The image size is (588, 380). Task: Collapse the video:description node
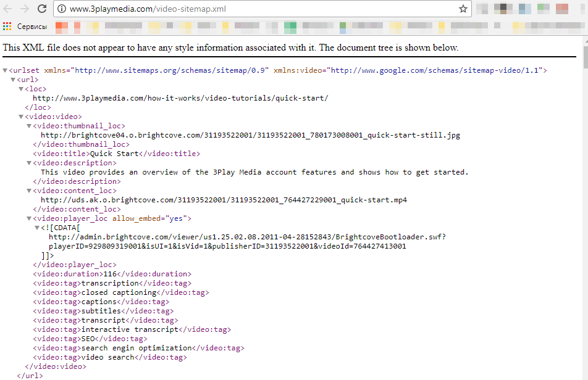point(29,163)
